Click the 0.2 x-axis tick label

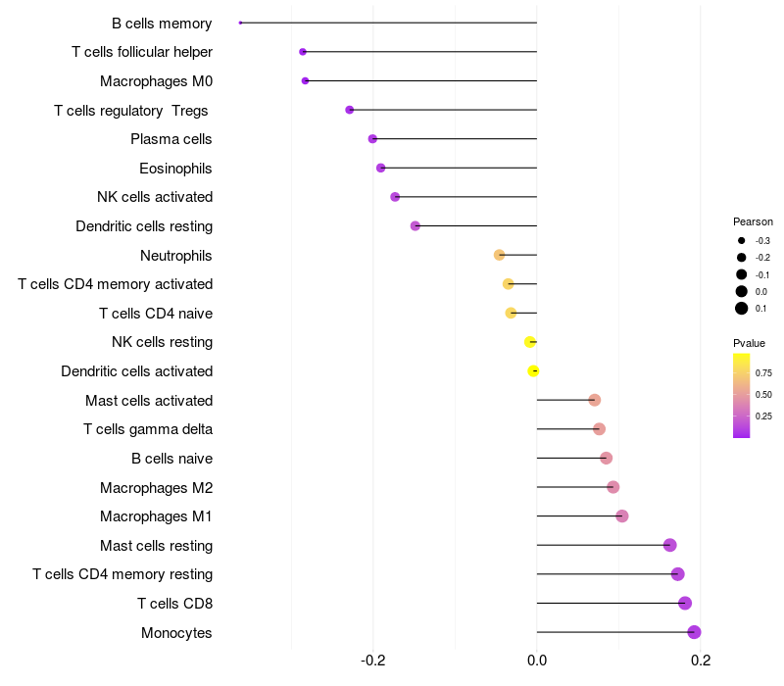tap(700, 661)
